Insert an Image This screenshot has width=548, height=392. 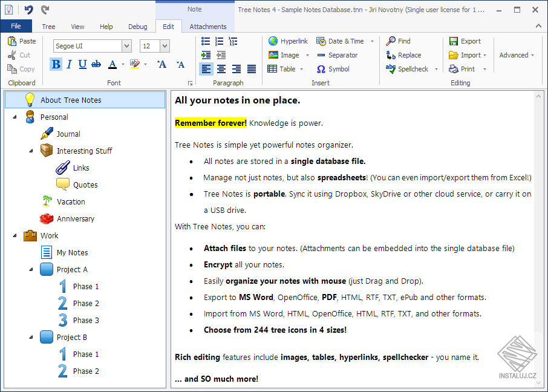(284, 55)
